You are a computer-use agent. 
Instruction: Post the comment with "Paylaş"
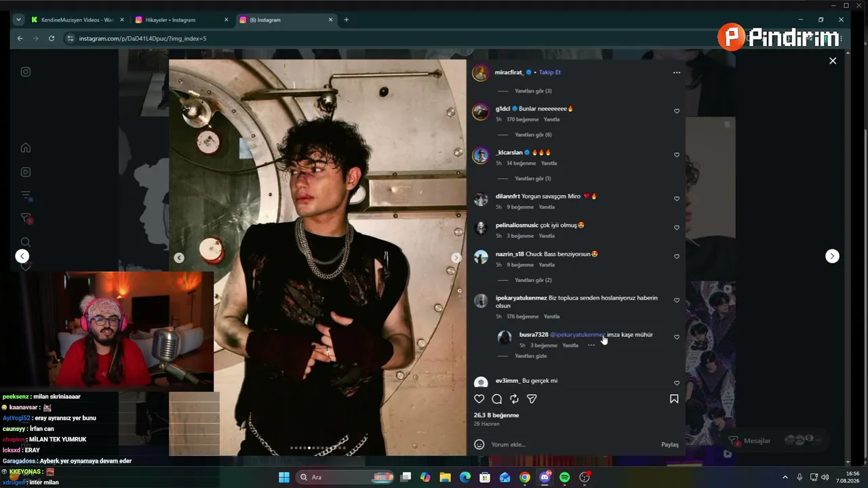[x=670, y=445]
